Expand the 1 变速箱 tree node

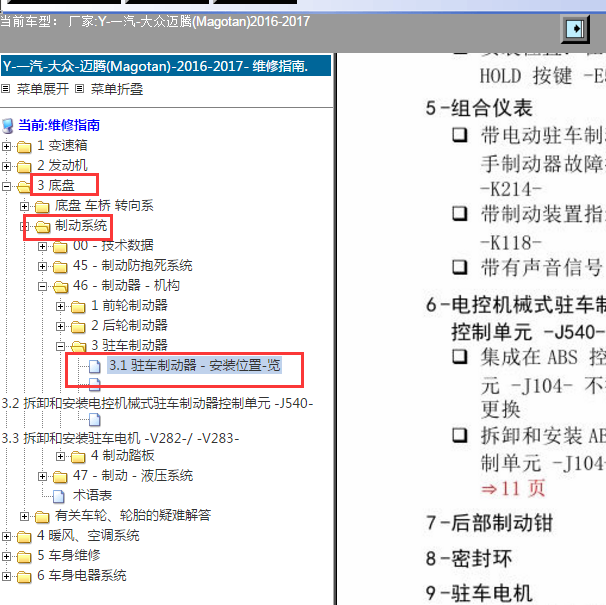(6, 146)
